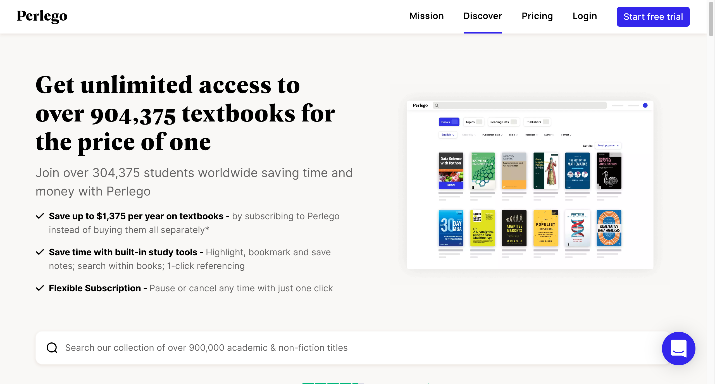Open the Mission page

point(426,16)
